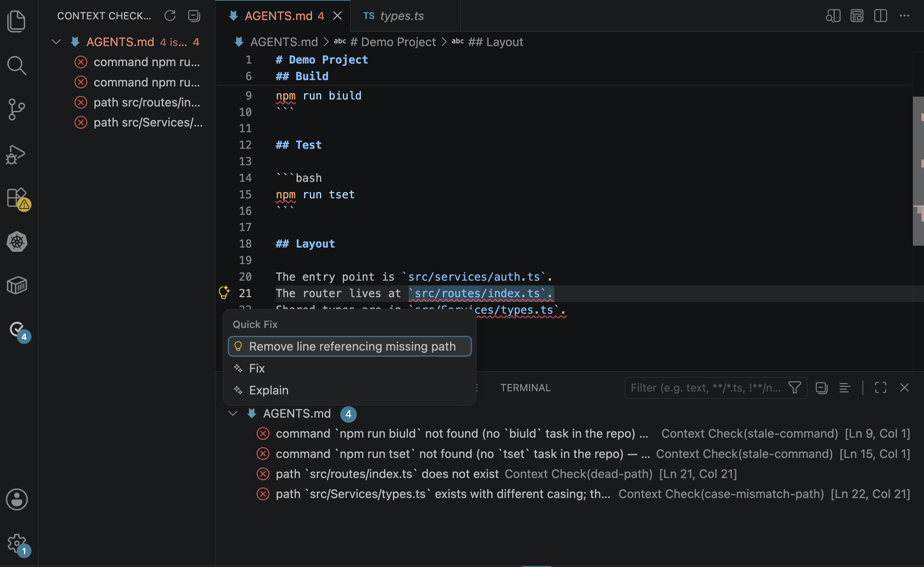Choose the 'Explain' quick fix option
Image resolution: width=924 pixels, height=567 pixels.
[x=350, y=390]
